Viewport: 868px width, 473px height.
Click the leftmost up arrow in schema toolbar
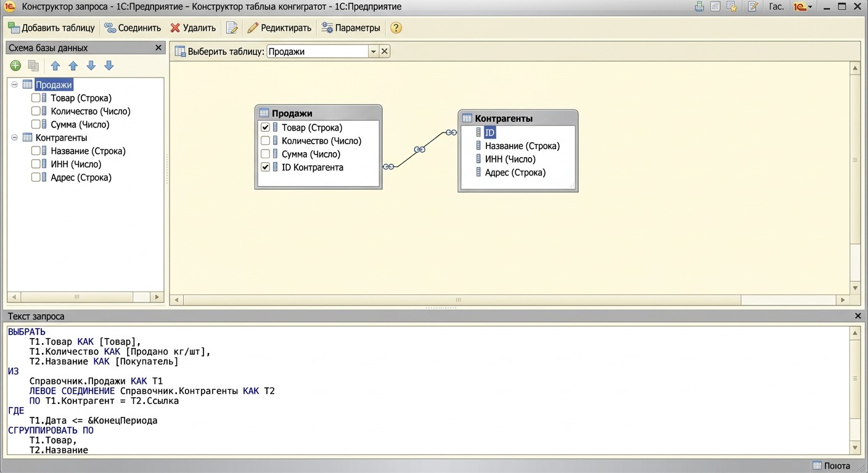click(x=55, y=66)
